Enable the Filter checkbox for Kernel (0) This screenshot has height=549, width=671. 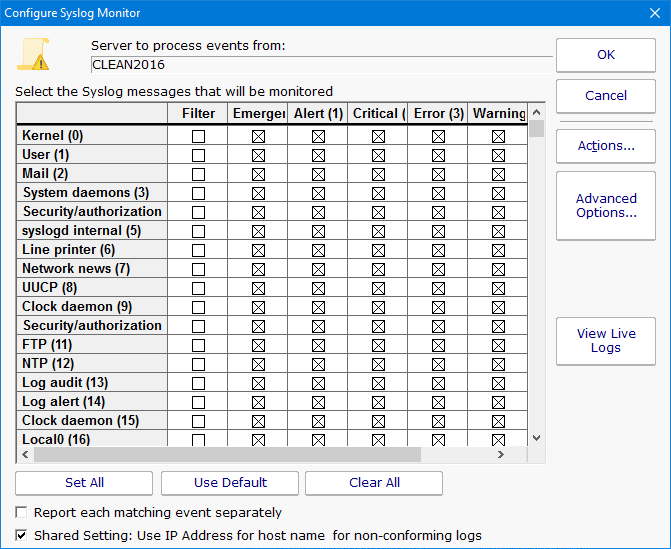[x=199, y=136]
